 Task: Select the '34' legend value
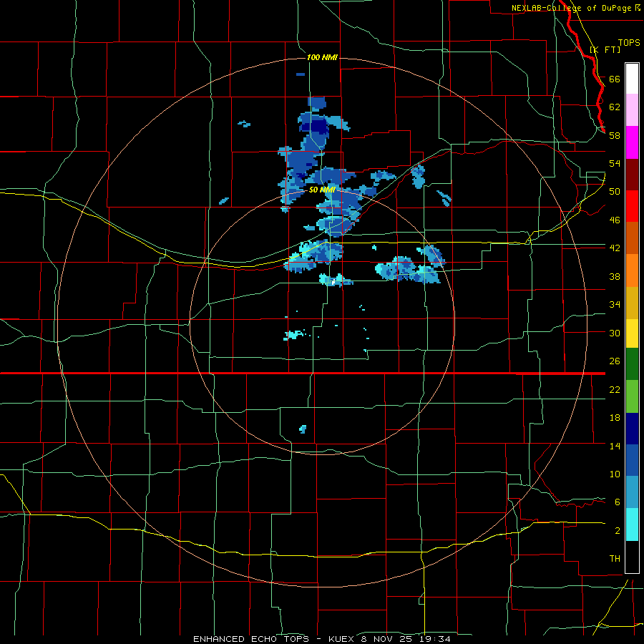click(615, 305)
